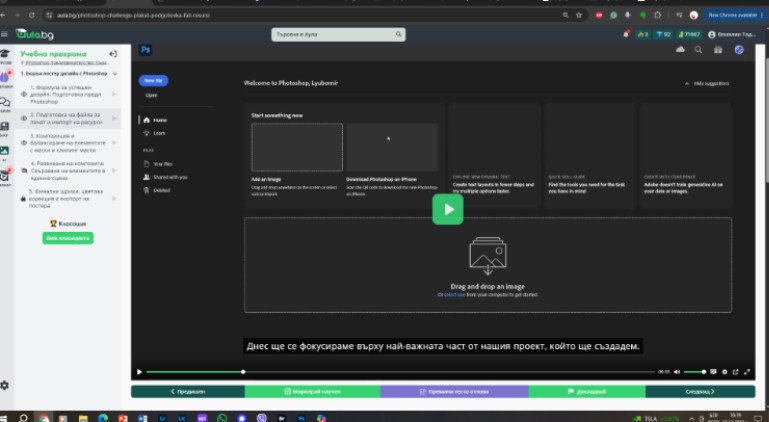Collapse the Учебна програма sidebar panel

[x=113, y=54]
